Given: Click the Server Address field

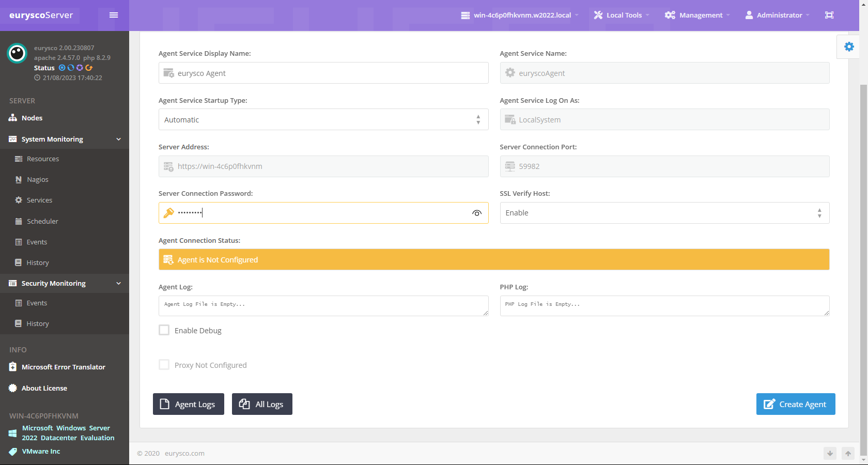Looking at the screenshot, I should (323, 166).
